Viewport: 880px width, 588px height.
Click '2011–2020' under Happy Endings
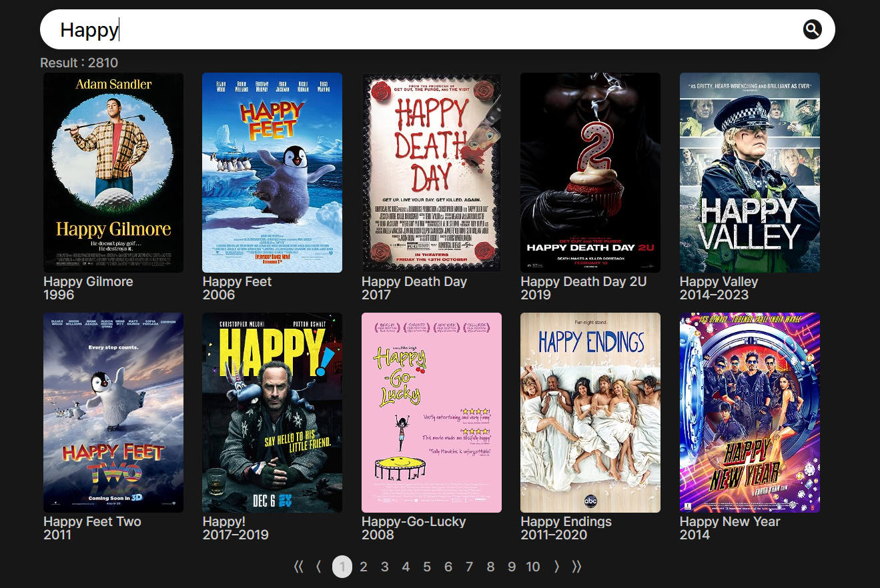(x=554, y=535)
